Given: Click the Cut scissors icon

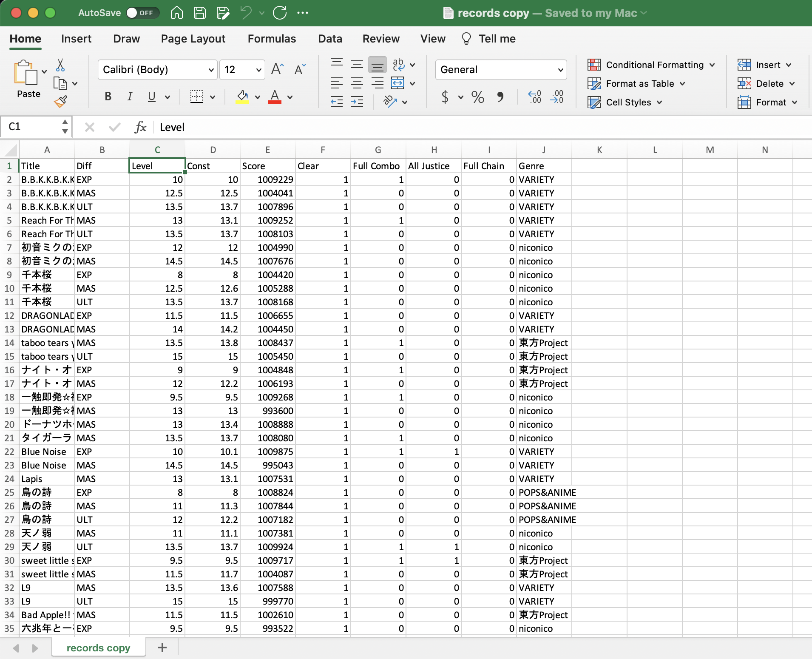Looking at the screenshot, I should pos(60,65).
